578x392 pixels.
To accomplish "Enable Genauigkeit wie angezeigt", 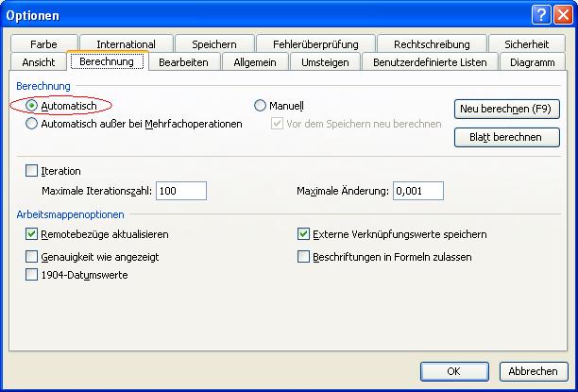I will (32, 256).
